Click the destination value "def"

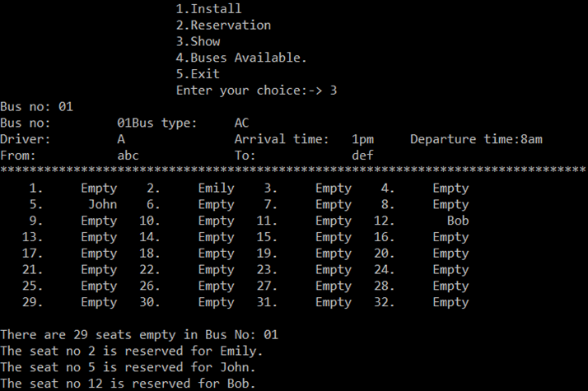362,155
